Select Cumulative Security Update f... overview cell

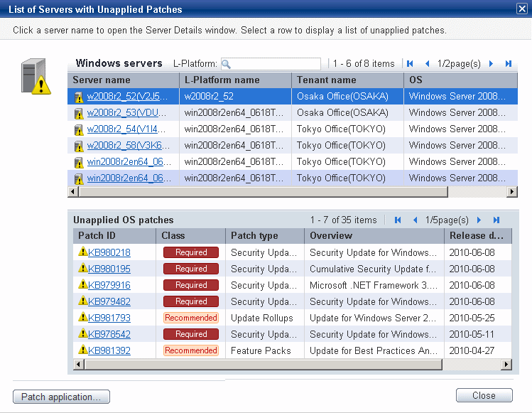point(374,269)
